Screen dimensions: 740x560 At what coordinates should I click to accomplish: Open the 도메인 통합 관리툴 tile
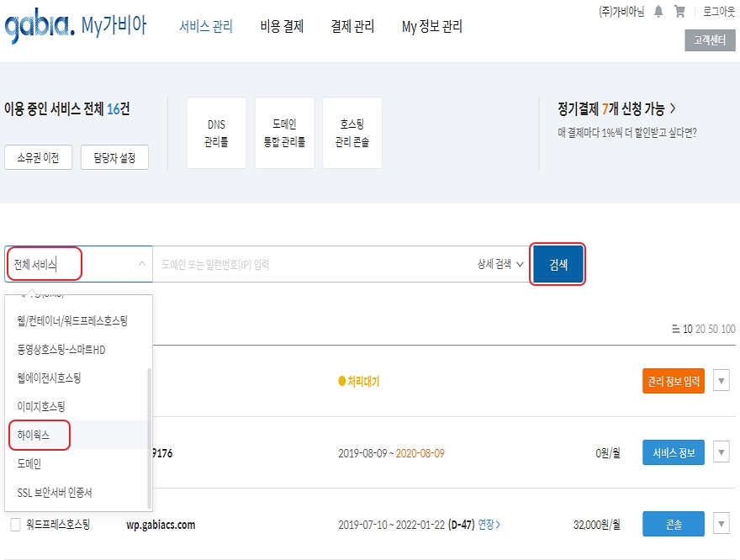[284, 133]
